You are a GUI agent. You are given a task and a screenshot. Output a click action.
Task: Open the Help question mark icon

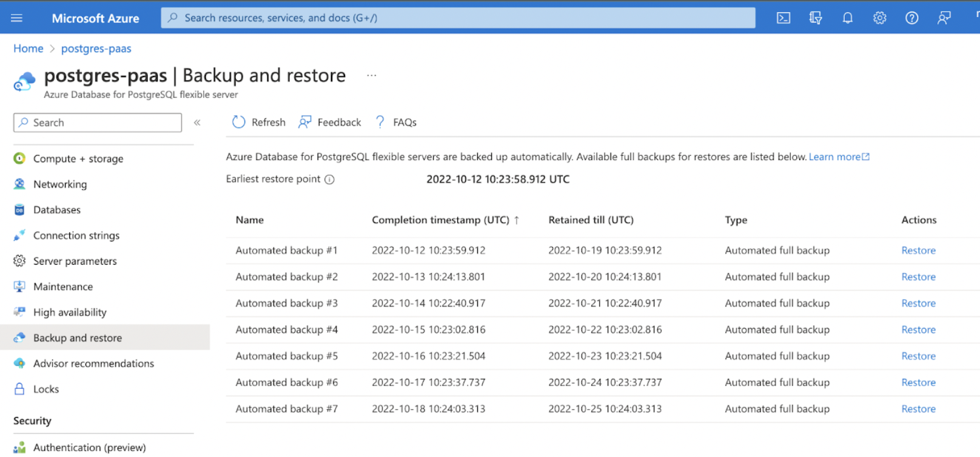click(x=912, y=18)
